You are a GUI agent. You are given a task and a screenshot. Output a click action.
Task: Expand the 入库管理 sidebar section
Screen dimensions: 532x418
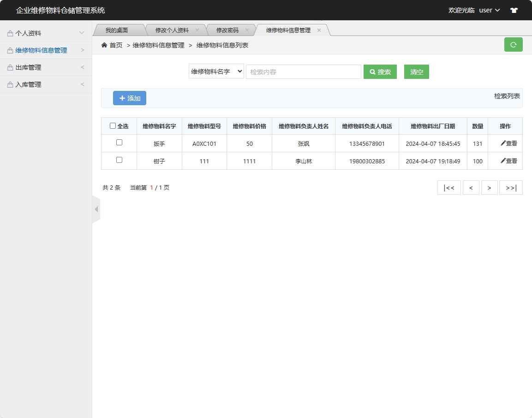pyautogui.click(x=45, y=84)
